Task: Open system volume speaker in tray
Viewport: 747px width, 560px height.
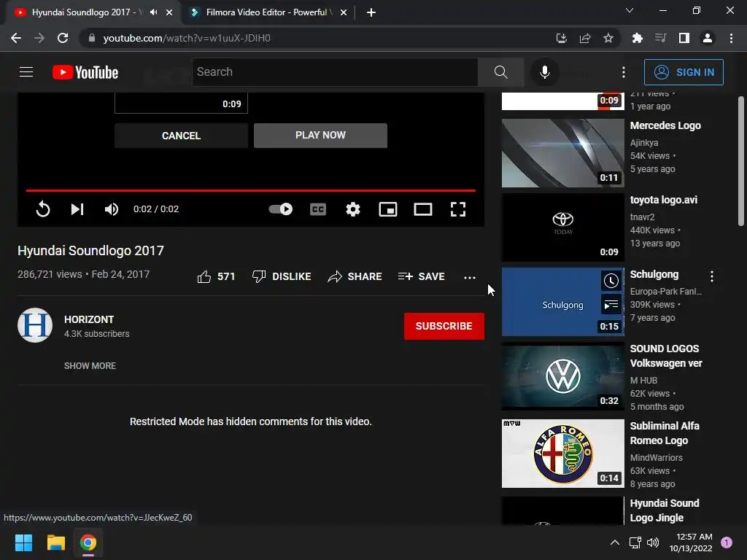Action: (x=653, y=542)
